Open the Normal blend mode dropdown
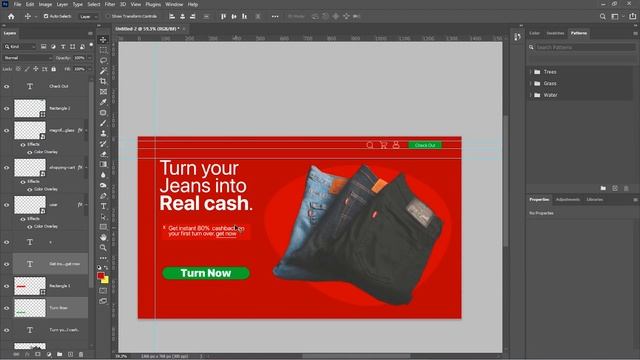640x360 pixels. pyautogui.click(x=27, y=58)
